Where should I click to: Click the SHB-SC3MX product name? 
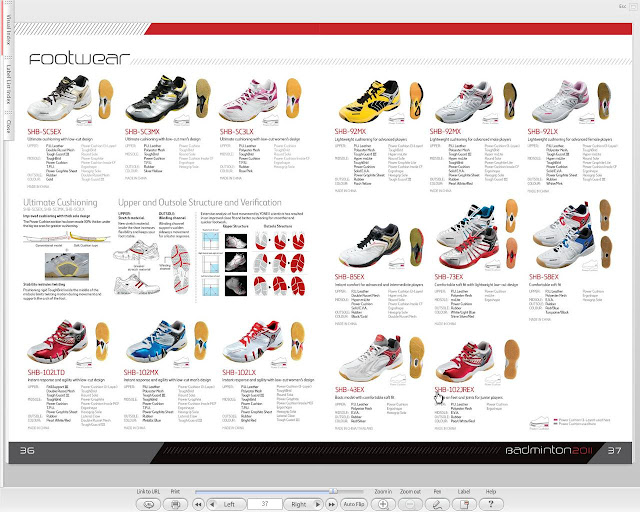(142, 132)
